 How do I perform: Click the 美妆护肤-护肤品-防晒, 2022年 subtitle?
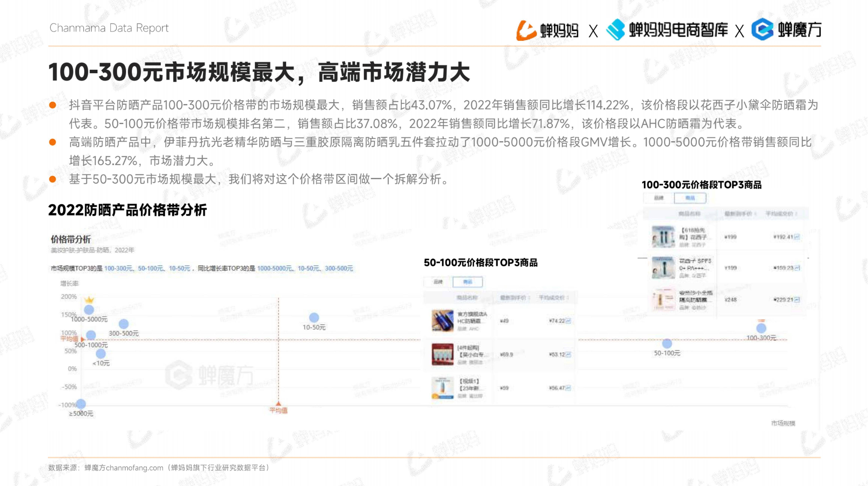pos(92,250)
